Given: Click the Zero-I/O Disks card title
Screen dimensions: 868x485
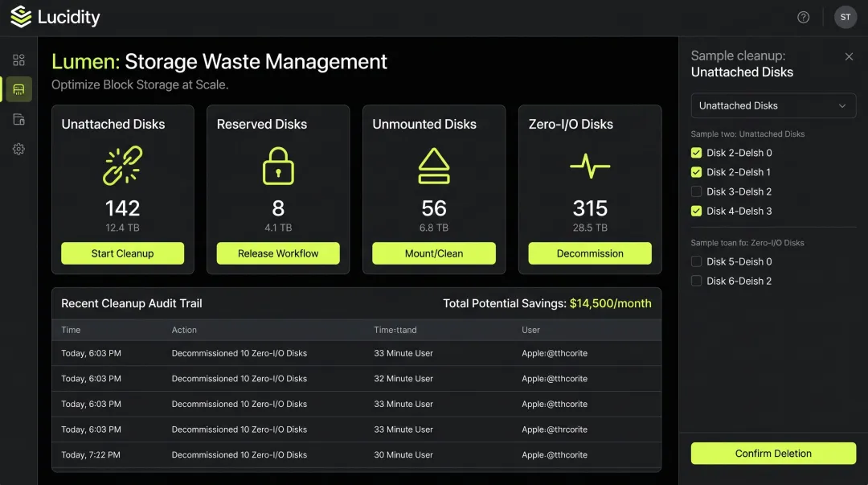Looking at the screenshot, I should pyautogui.click(x=571, y=124).
